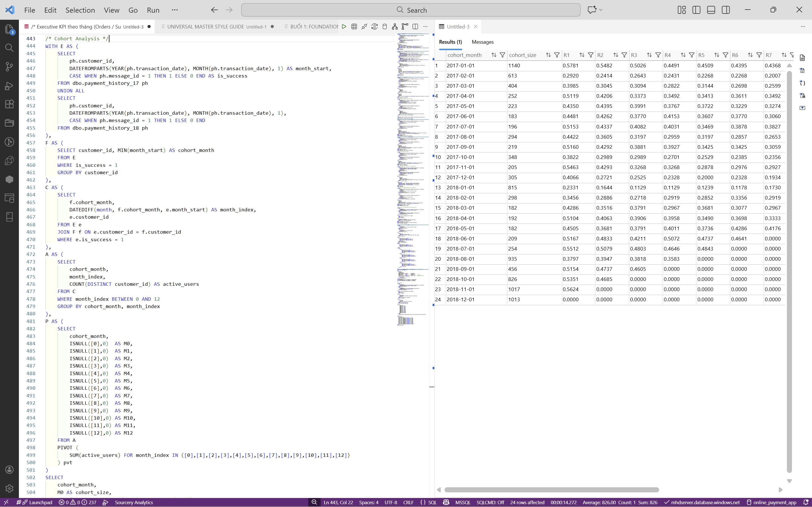The image size is (812, 507).
Task: Click Launchpad in the status bar
Action: click(40, 502)
